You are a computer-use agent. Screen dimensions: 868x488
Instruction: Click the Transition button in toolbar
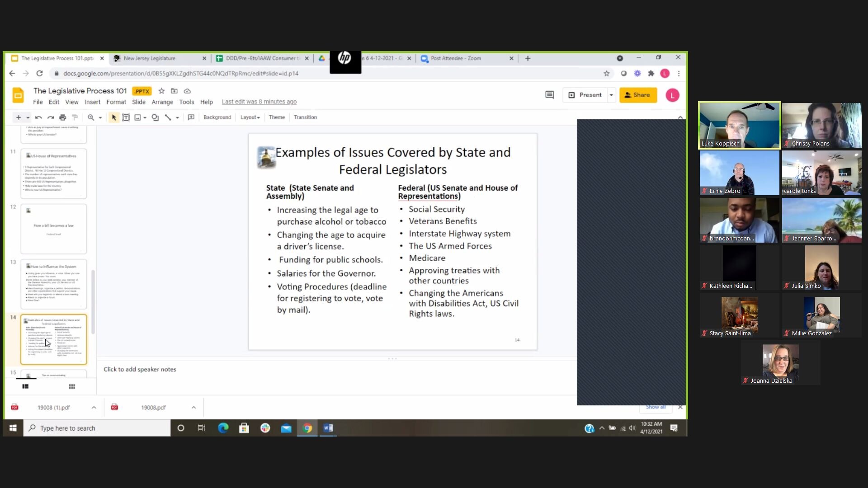click(x=305, y=117)
